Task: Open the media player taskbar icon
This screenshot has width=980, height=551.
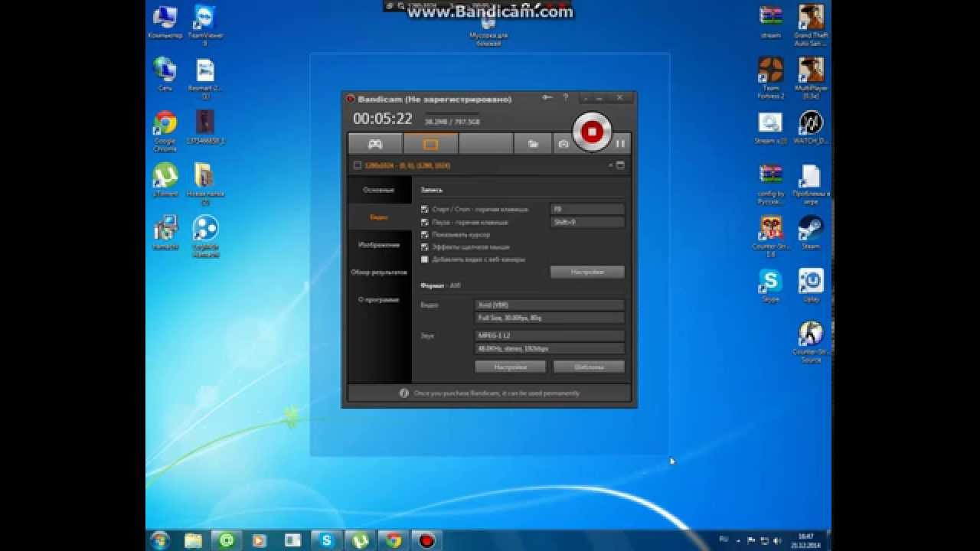Action: point(260,540)
